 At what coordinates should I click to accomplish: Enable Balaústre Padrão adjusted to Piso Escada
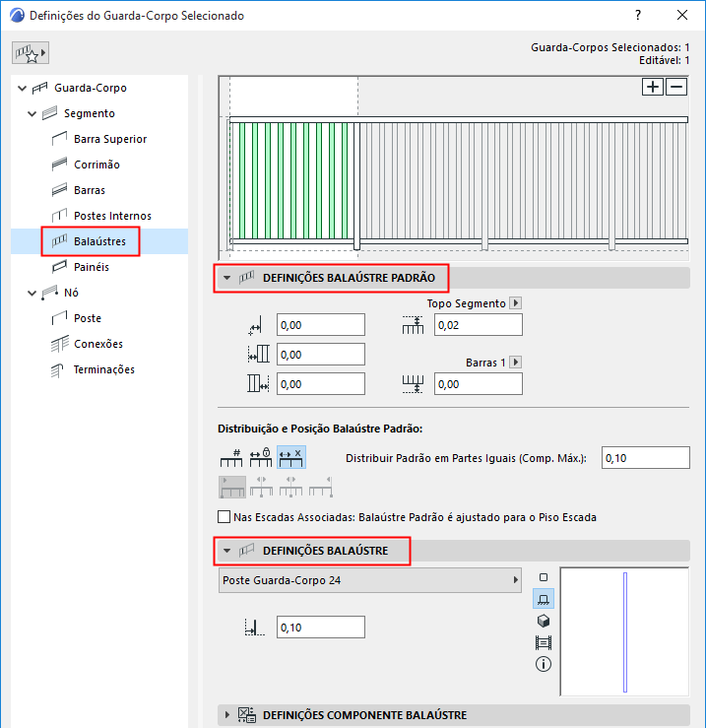[x=224, y=517]
